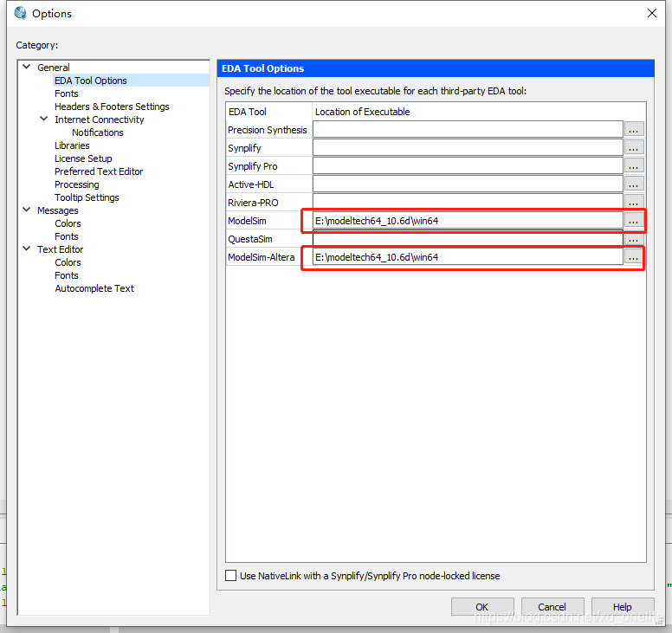672x633 pixels.
Task: Click the Synplify path field
Action: [x=468, y=147]
